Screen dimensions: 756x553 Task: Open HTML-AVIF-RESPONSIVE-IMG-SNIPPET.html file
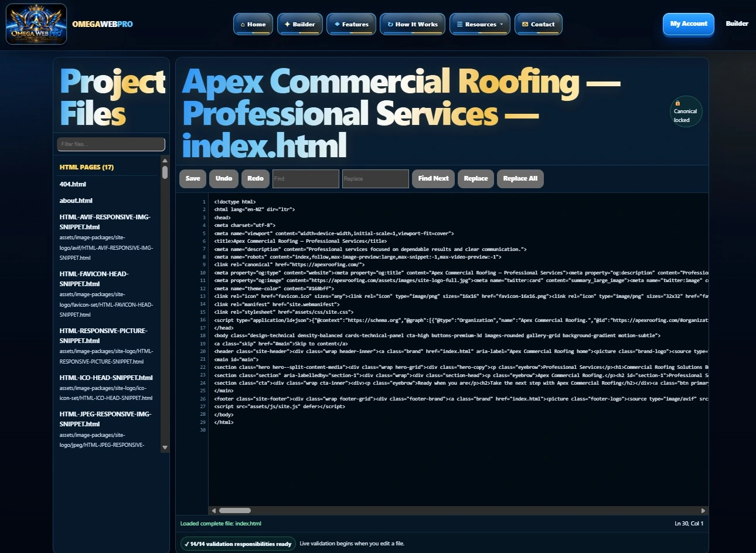click(106, 237)
